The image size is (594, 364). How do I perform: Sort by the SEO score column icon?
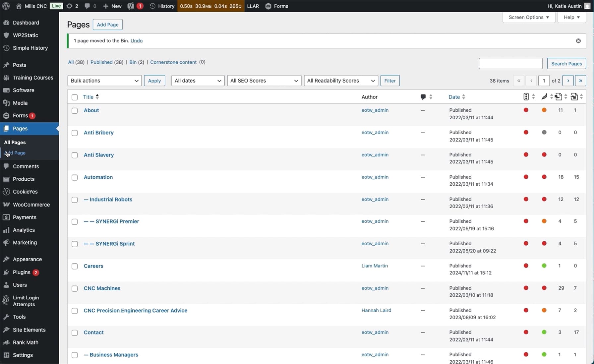tap(526, 97)
